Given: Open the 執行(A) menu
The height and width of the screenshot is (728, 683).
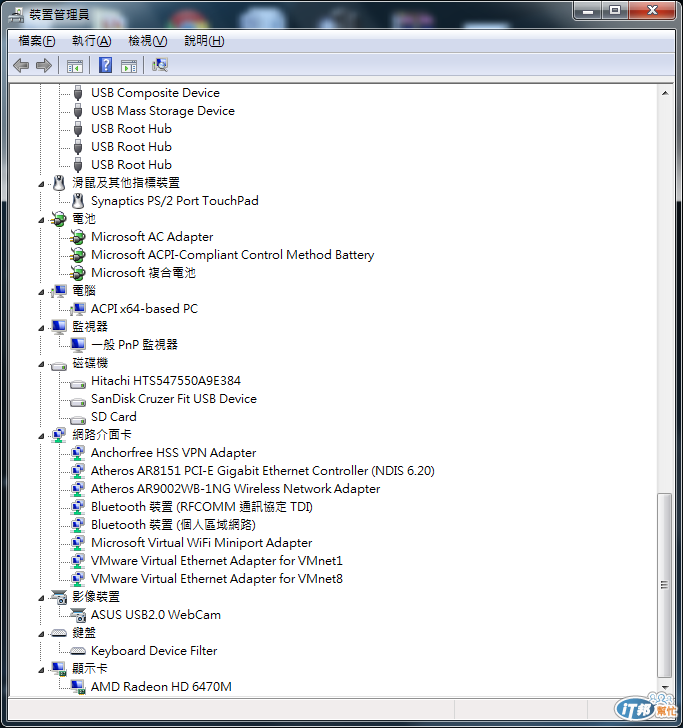Looking at the screenshot, I should click(x=91, y=41).
